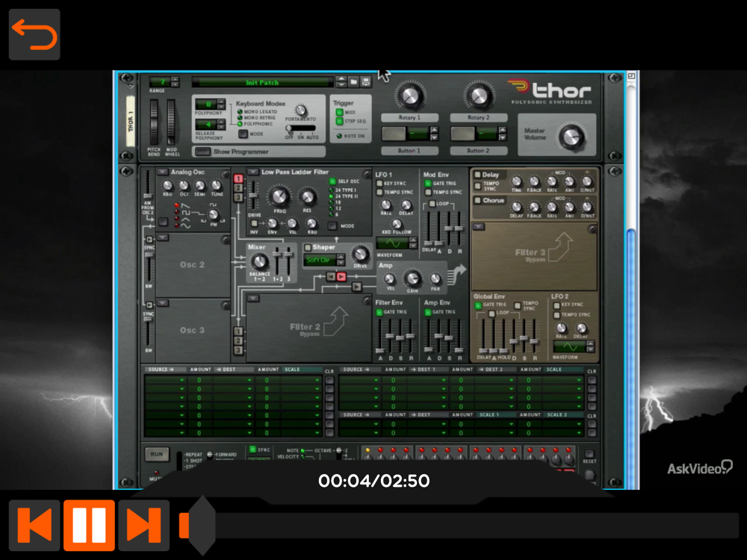The width and height of the screenshot is (747, 560).
Task: Toggle Mod Env Gate Trig
Action: 428,184
